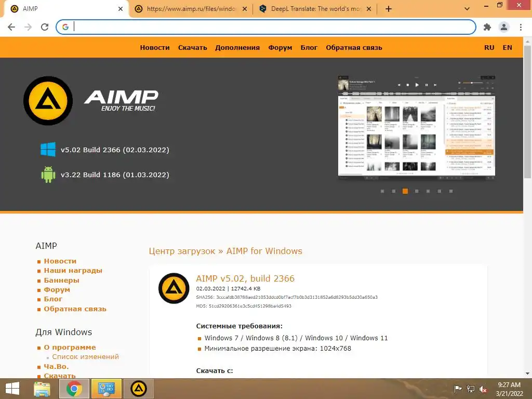Expand the tab search chevron
Viewport: 532px width, 399px height.
pyautogui.click(x=467, y=9)
